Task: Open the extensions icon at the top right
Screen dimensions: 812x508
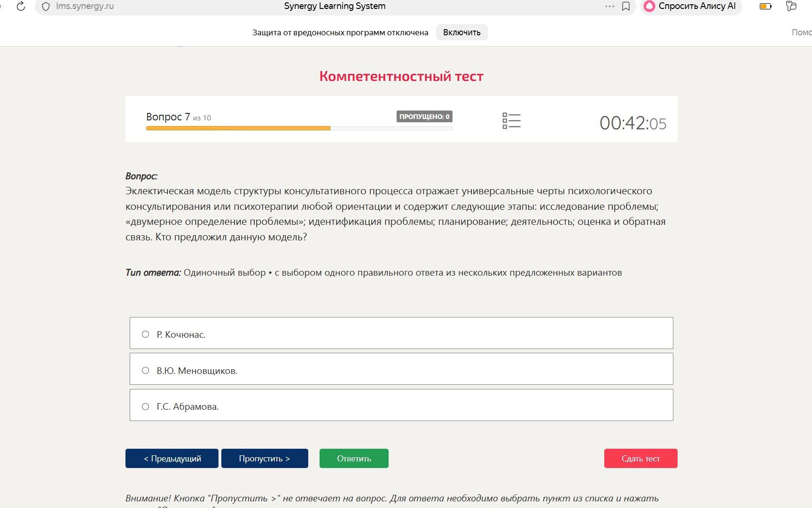Action: (x=791, y=6)
